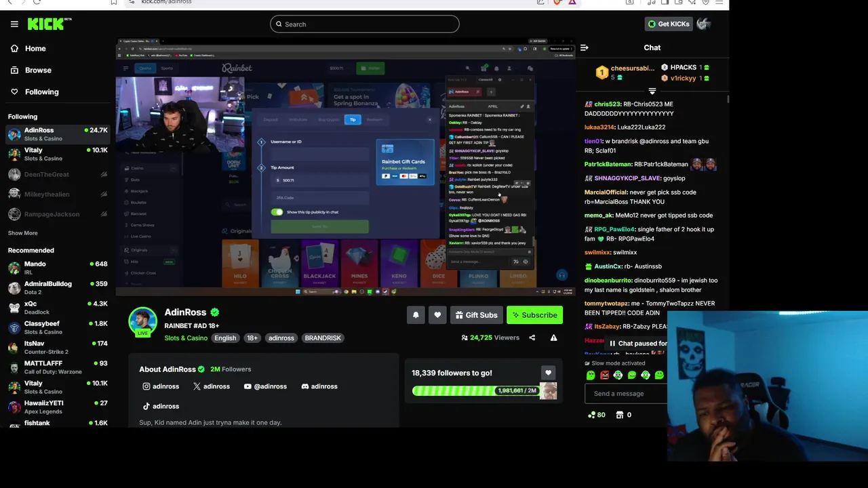Reload the page in browser toolbar
This screenshot has width=868, height=488.
[x=36, y=2]
